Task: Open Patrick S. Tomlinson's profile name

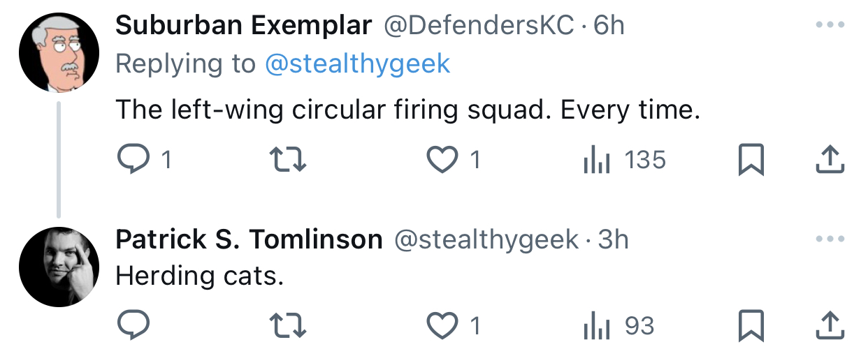Action: tap(249, 239)
